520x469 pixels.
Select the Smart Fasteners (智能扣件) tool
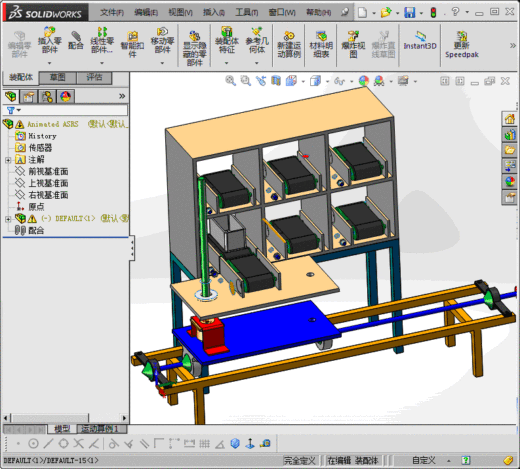tap(133, 44)
